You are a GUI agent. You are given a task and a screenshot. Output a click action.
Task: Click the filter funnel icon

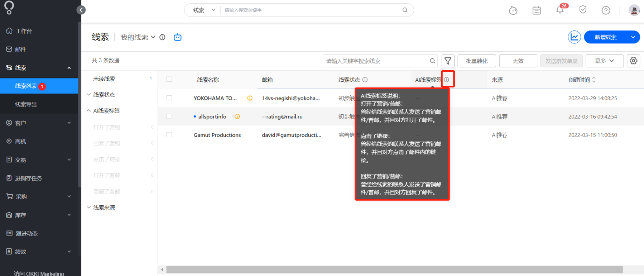[x=448, y=61]
